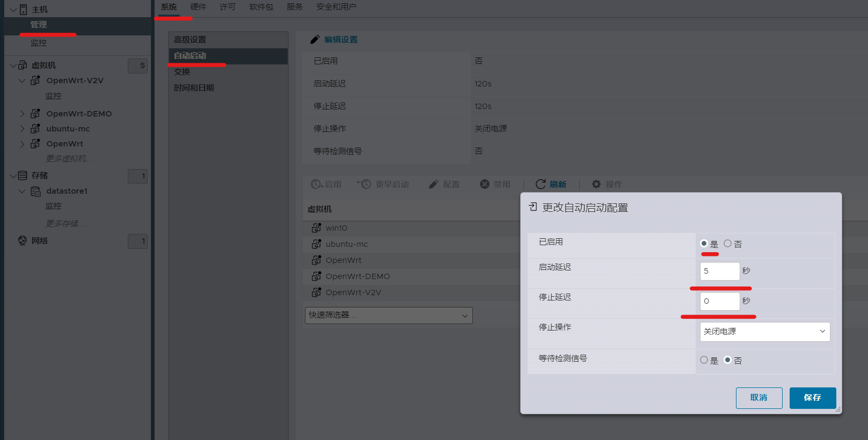
Task: Collapse the 虚拟机 tree node
Action: coord(13,65)
